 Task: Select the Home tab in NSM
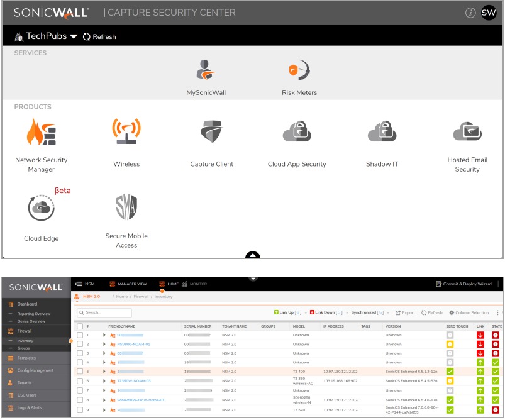pos(169,284)
